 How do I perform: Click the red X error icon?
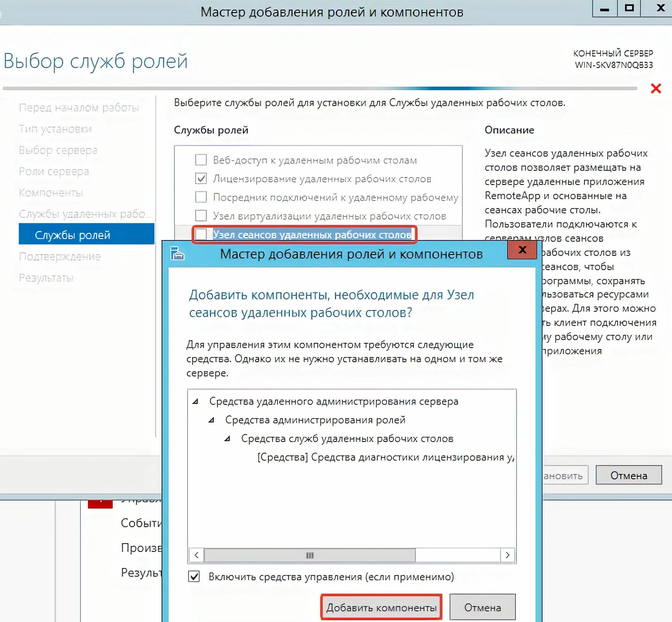(655, 89)
